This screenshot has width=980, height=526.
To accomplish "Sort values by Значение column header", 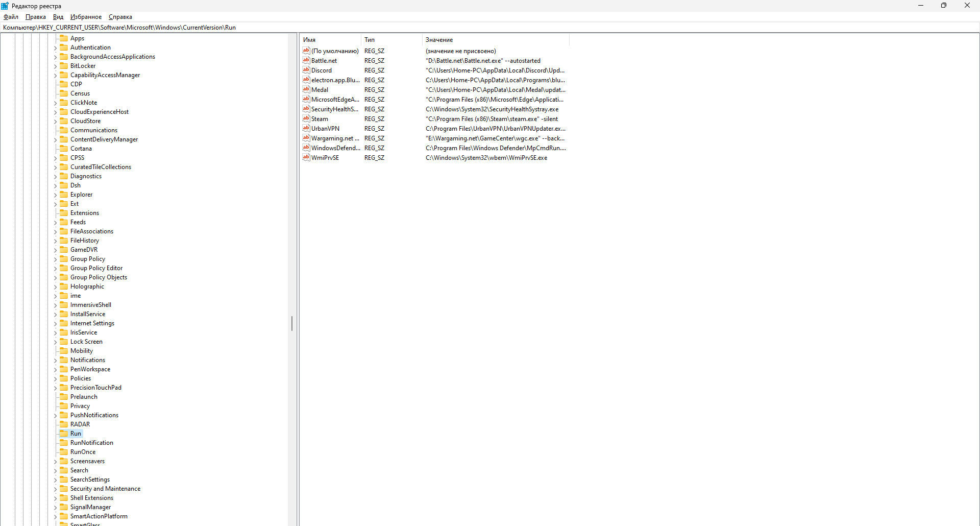I will coord(496,40).
